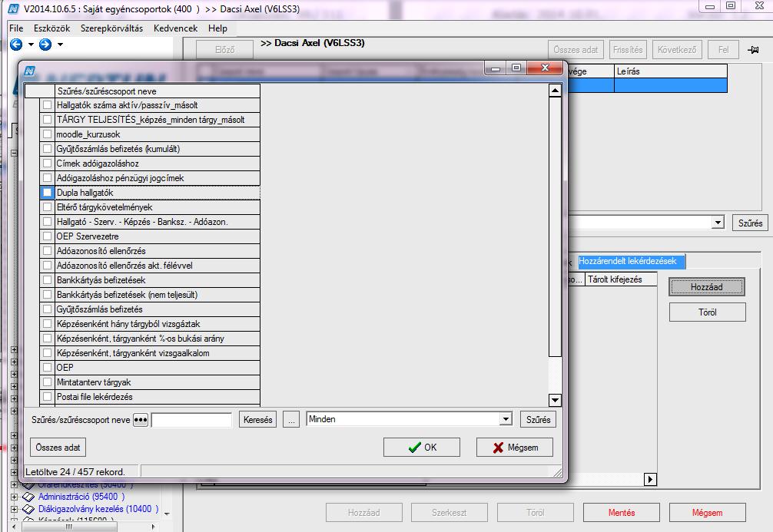Click the 'Tárolt kifejezés' column header
This screenshot has height=532, width=773.
tap(620, 279)
